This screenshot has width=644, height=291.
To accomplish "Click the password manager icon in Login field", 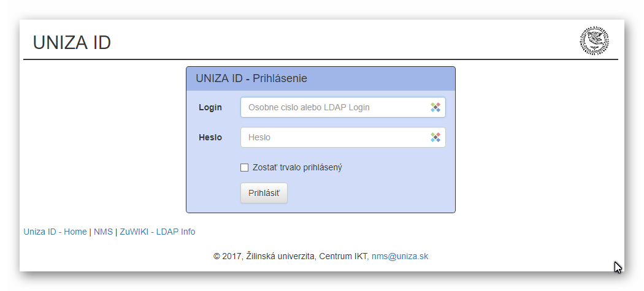I will coord(435,107).
